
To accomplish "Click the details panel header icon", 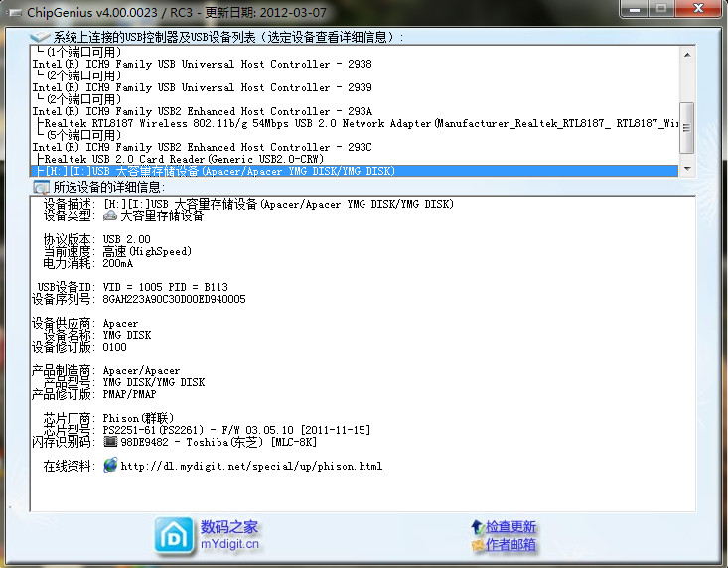I will (x=41, y=187).
